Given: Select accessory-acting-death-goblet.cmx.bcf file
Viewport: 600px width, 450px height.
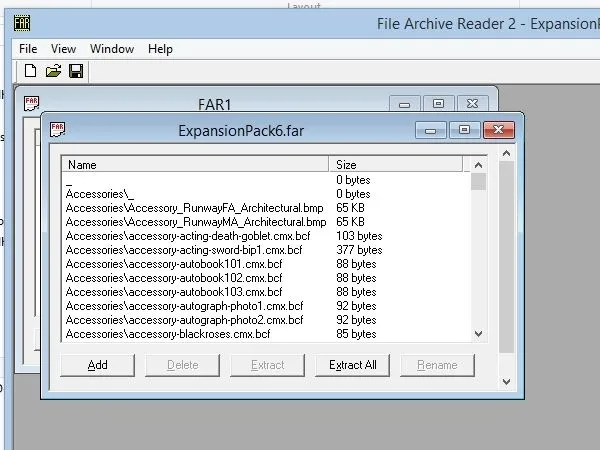Looking at the screenshot, I should [188, 236].
